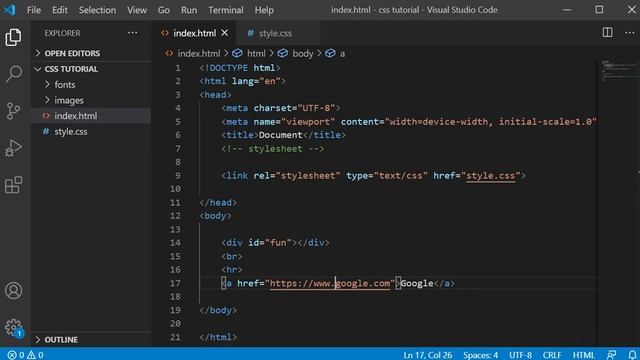Click html symbol icon in breadcrumb
The height and width of the screenshot is (360, 640).
tap(237, 53)
